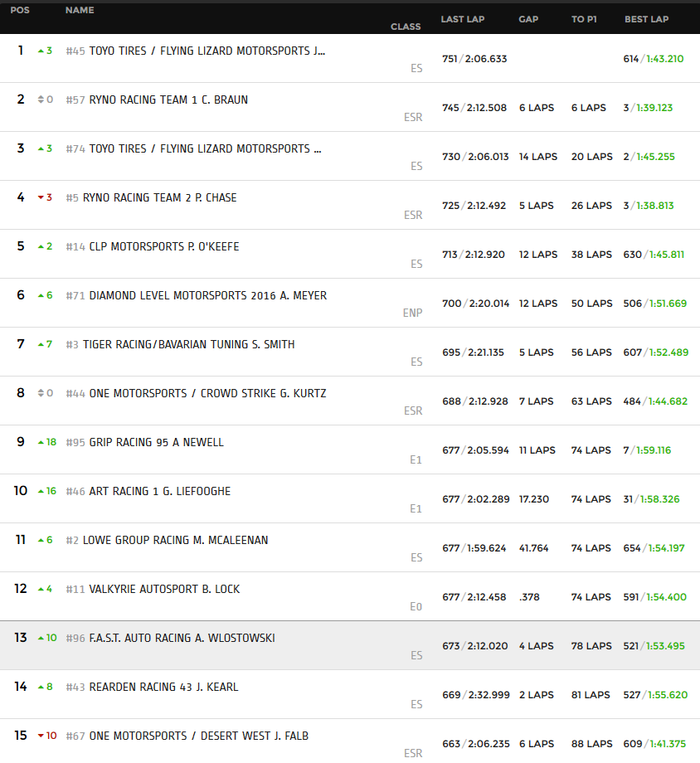Sort by the GAP column header

(x=528, y=19)
